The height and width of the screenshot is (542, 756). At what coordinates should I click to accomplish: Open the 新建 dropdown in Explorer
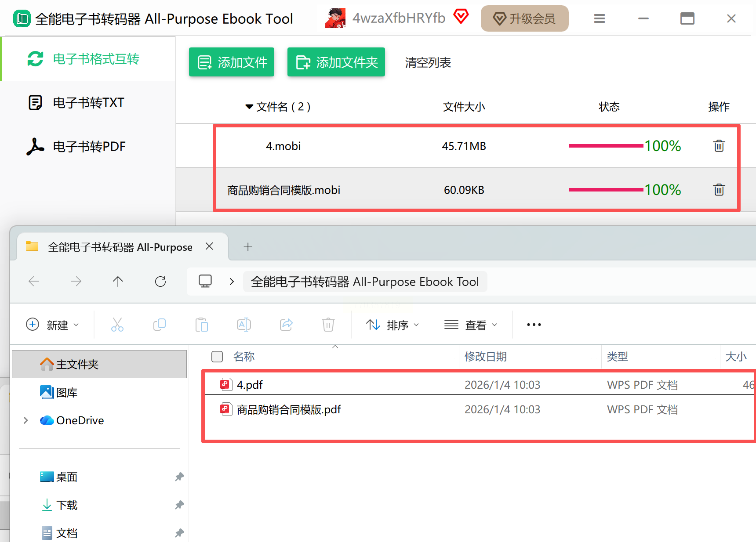53,325
